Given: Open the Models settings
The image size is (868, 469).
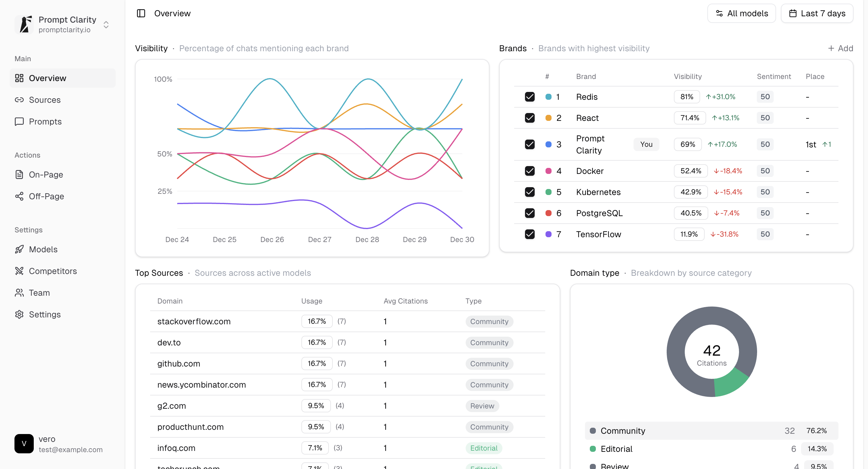Looking at the screenshot, I should point(43,249).
